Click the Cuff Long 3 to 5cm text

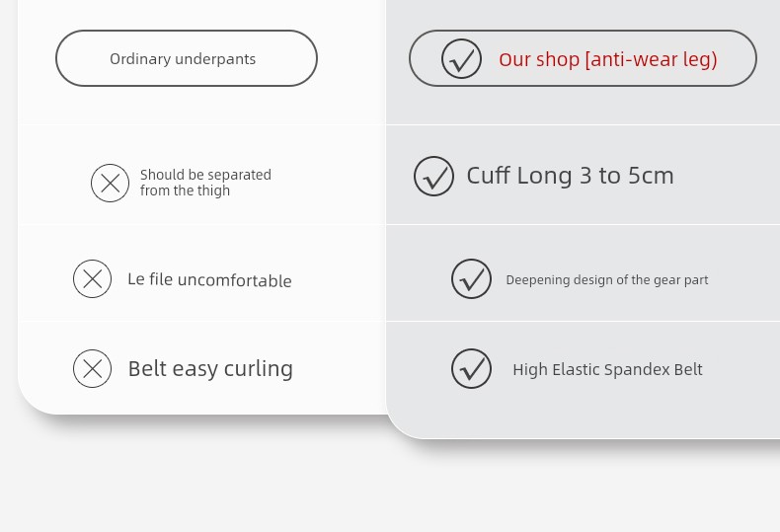coord(570,176)
